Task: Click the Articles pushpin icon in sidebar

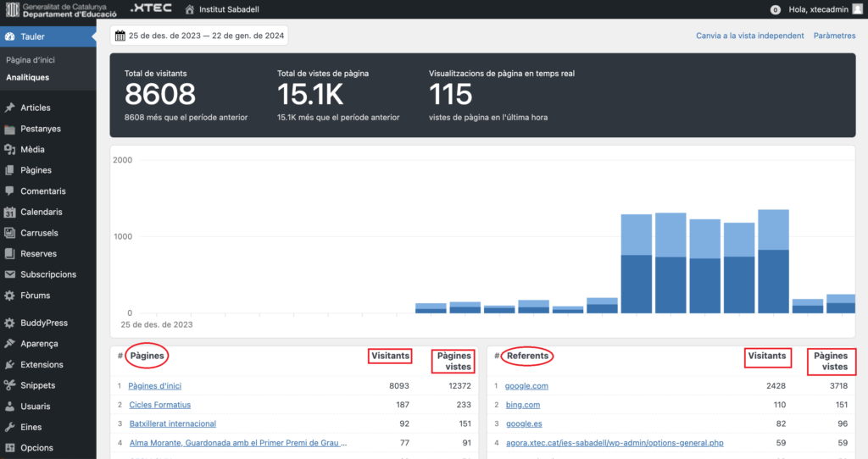Action: 9,108
